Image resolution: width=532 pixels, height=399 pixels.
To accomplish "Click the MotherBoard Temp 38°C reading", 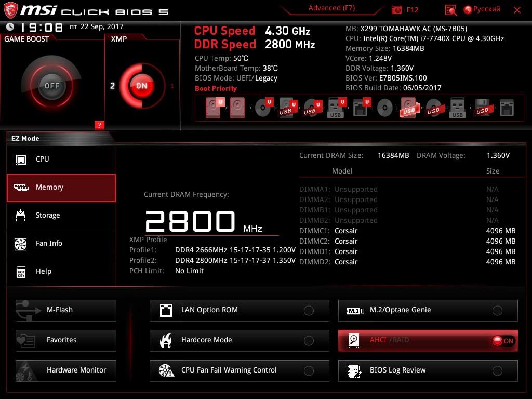I will tap(236, 68).
